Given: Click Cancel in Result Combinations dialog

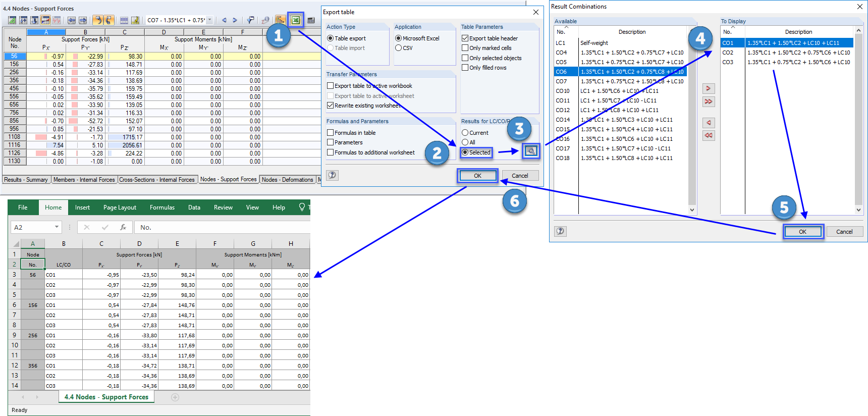Looking at the screenshot, I should tap(844, 232).
